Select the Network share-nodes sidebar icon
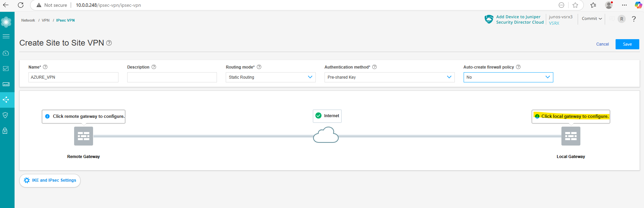644x208 pixels. click(x=6, y=100)
